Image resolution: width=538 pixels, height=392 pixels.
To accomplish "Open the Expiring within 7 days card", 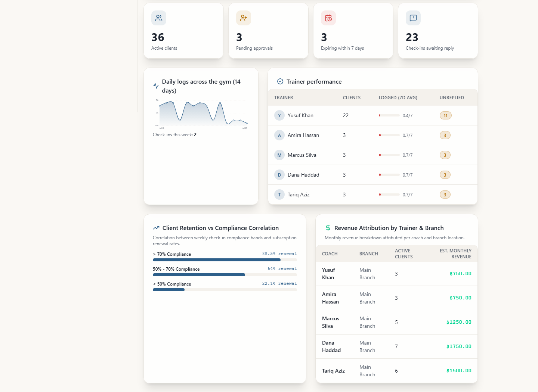I will tap(353, 31).
